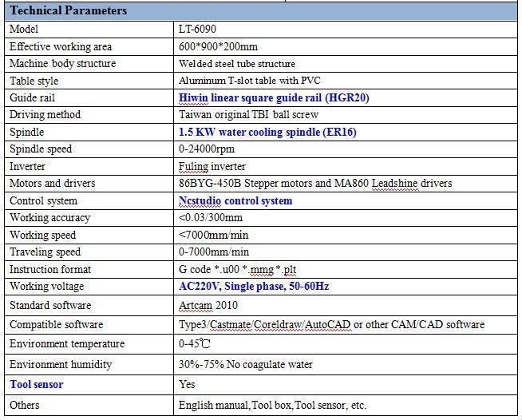Click 'AC220V, Single phase, 50-60Hz' text
522x420 pixels.
click(254, 287)
